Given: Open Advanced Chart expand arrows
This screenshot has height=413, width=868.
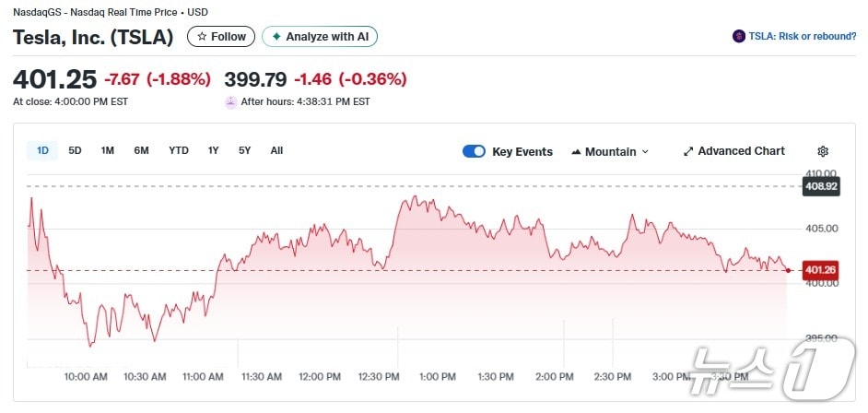Looking at the screenshot, I should pos(688,151).
